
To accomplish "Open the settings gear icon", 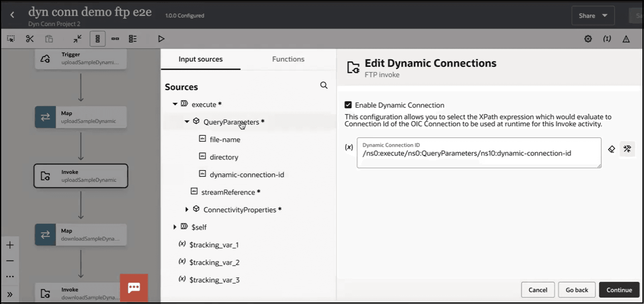I will [588, 39].
